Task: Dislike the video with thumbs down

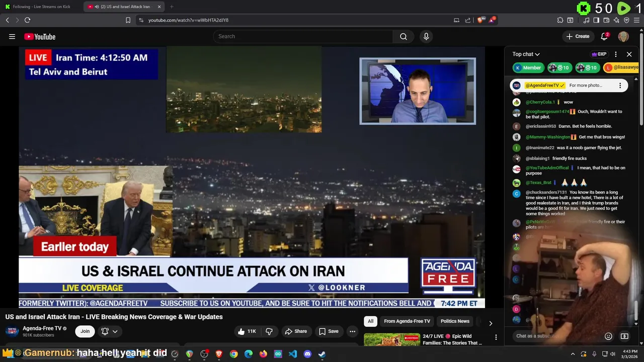Action: [269, 331]
